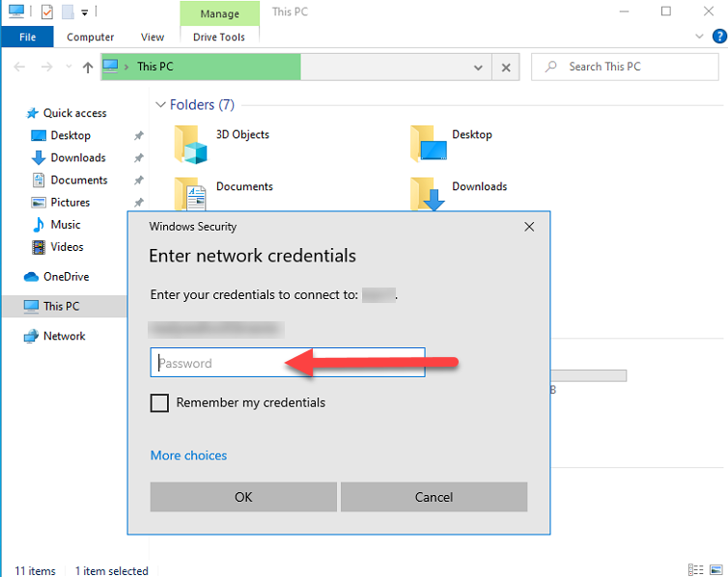The image size is (728, 577).
Task: Expand the ribbon using the chevron
Action: [x=699, y=36]
